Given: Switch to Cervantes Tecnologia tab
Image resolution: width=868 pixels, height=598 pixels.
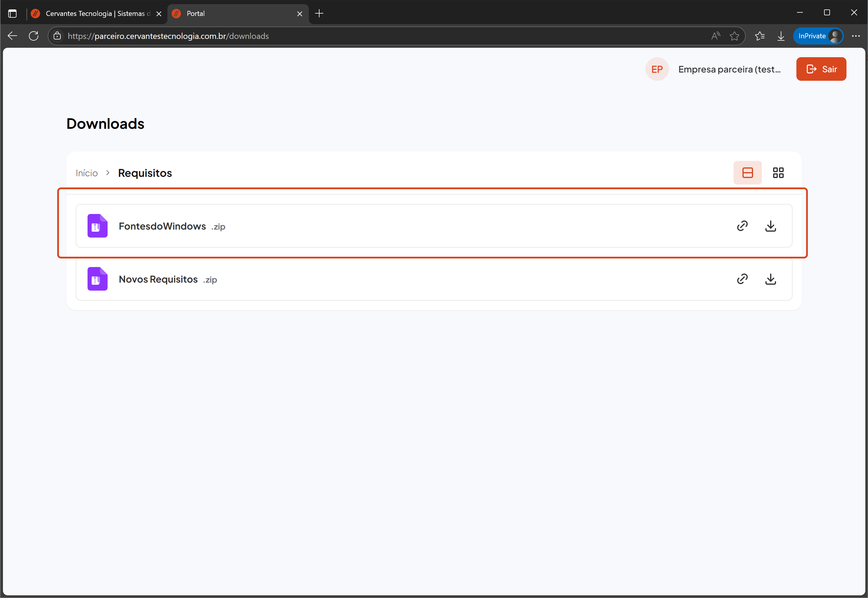Looking at the screenshot, I should [x=95, y=14].
